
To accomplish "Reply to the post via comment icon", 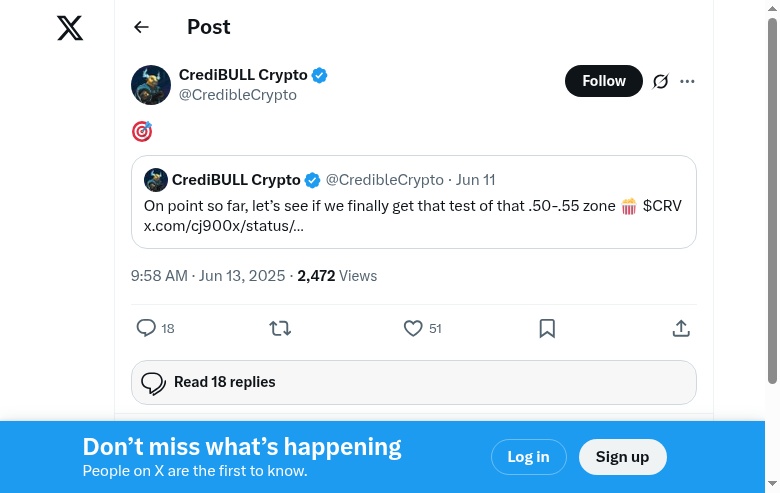I will point(146,328).
